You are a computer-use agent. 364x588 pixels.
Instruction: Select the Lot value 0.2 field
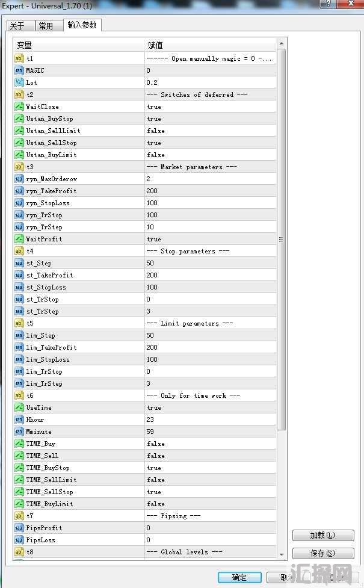pos(210,82)
